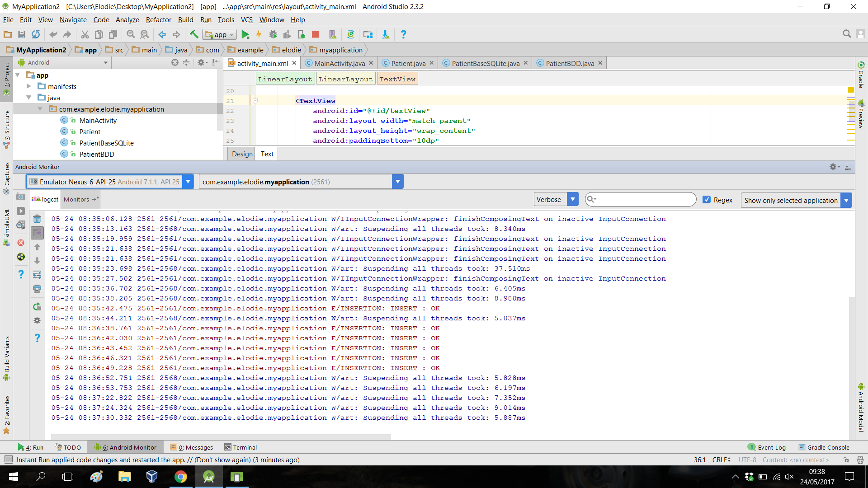Toggle the Regex checkbox
The height and width of the screenshot is (488, 868).
point(707,200)
